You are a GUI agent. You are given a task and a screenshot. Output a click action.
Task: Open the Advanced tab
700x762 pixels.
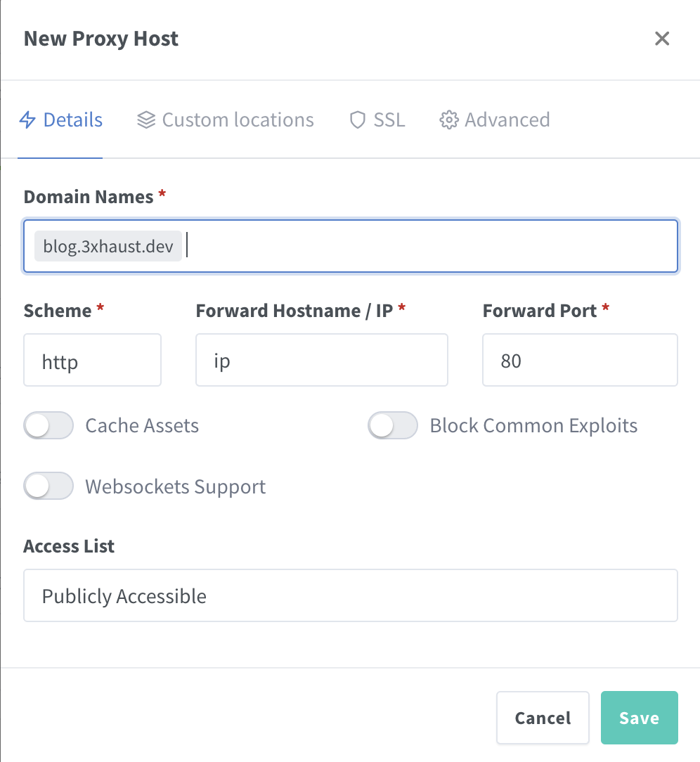(x=507, y=120)
